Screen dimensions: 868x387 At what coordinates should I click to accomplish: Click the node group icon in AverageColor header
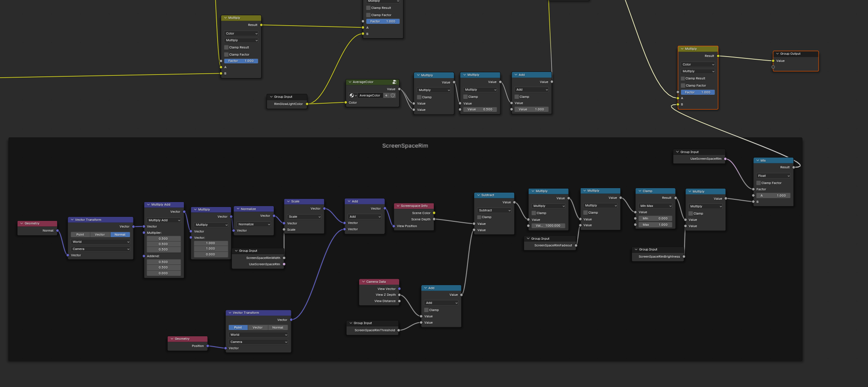point(394,82)
